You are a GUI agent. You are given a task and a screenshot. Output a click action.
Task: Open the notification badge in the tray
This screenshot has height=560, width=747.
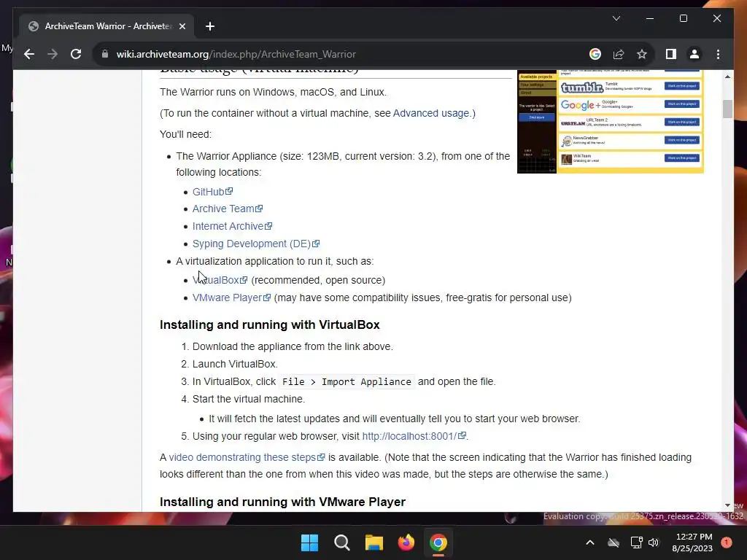[726, 542]
